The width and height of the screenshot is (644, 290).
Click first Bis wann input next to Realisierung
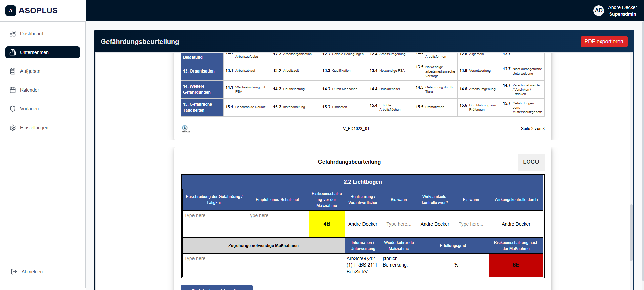pos(399,224)
